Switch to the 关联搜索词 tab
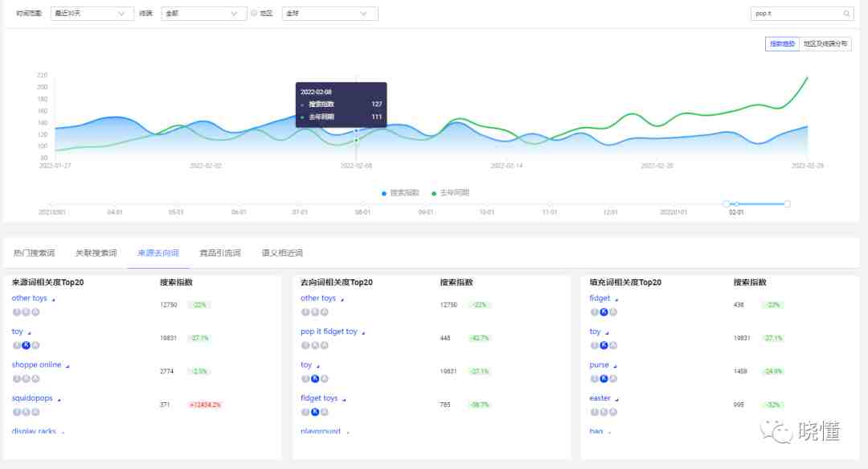The image size is (868, 469). tap(96, 253)
